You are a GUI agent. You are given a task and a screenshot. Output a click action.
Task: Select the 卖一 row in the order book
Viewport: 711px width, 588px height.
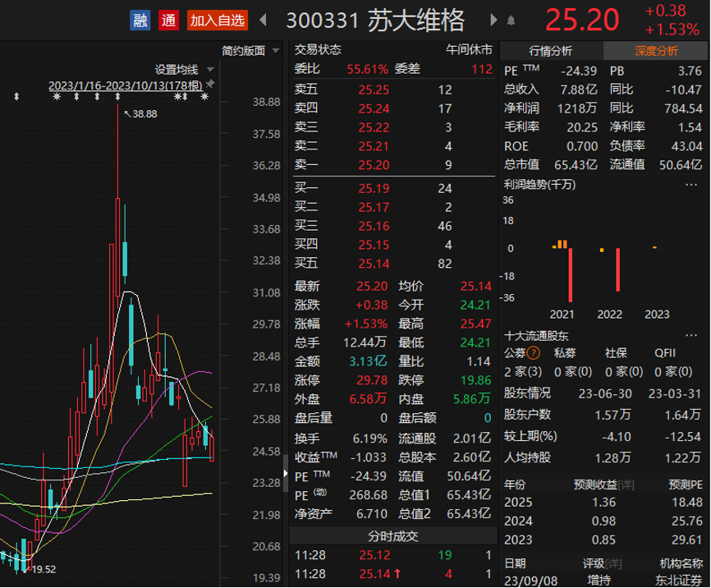point(393,165)
